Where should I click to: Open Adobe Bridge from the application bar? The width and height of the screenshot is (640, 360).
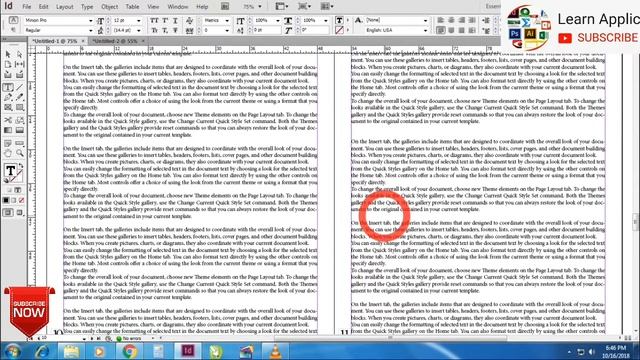coord(225,7)
